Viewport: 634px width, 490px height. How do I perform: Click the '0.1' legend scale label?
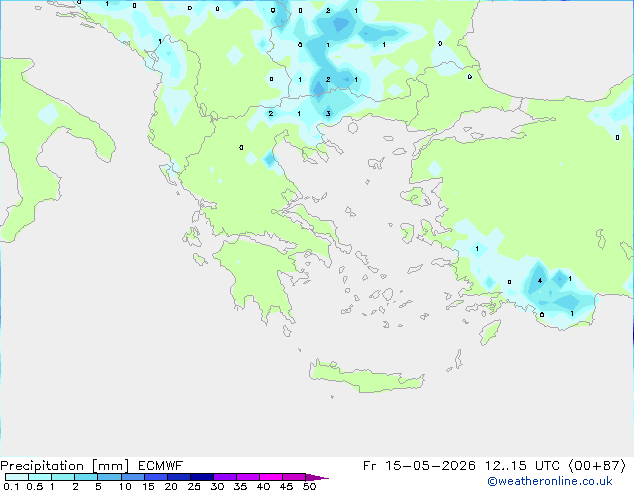click(11, 486)
